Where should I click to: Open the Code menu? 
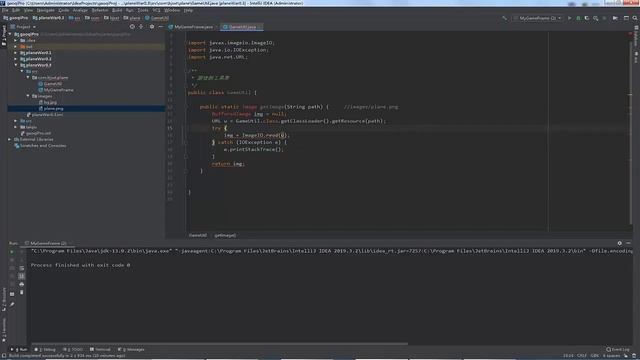(64, 10)
